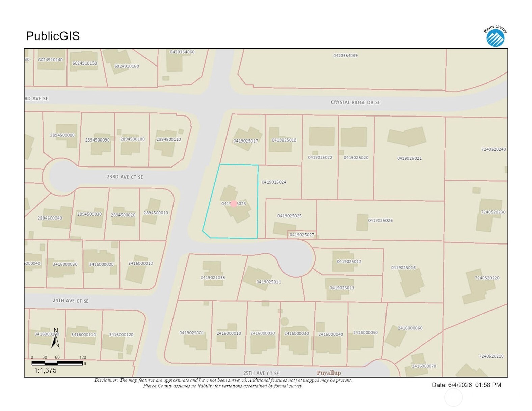
Task: Click the pink marker on highlighted parcel
Action: (x=234, y=204)
